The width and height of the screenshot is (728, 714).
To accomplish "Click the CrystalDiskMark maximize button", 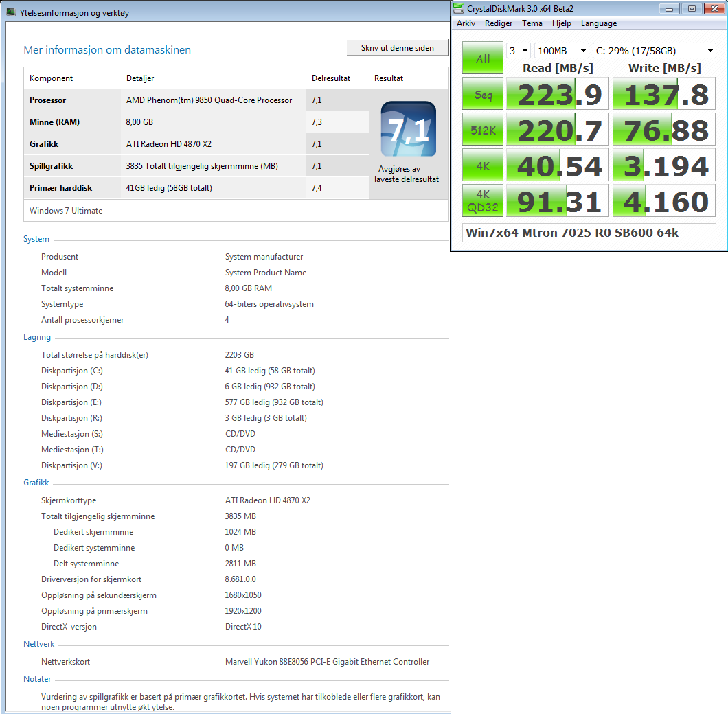I will 692,9.
